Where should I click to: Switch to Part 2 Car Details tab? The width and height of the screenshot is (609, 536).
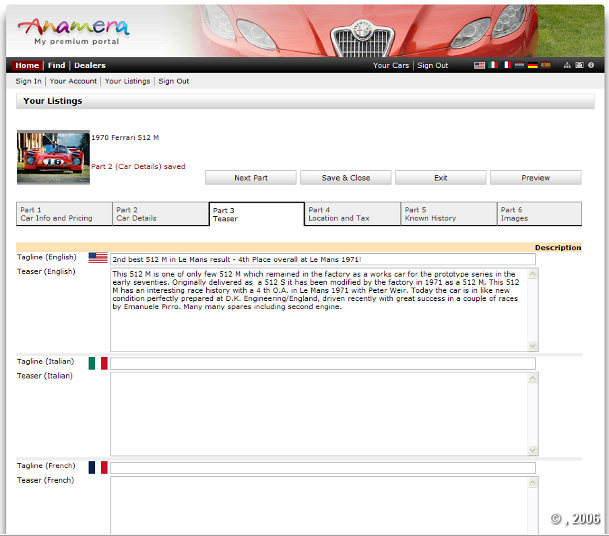point(160,214)
